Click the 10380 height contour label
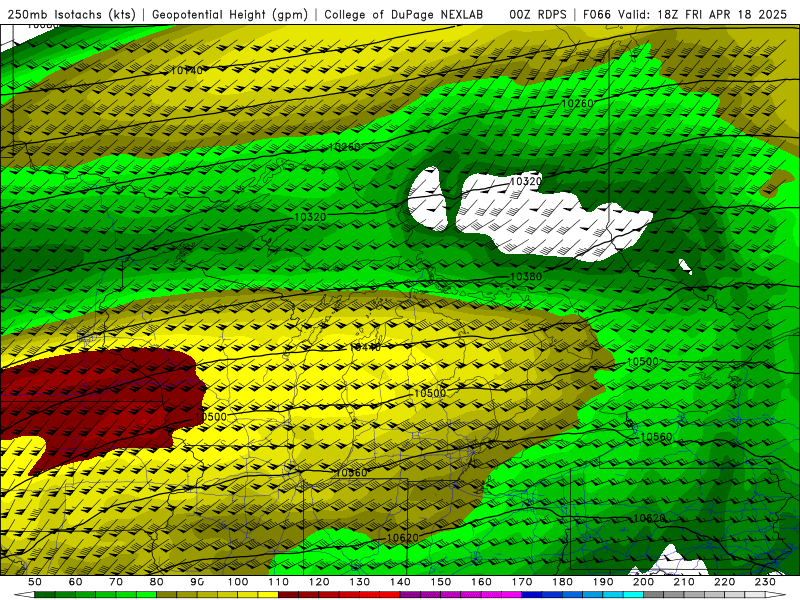This screenshot has width=800, height=600. pos(526,277)
